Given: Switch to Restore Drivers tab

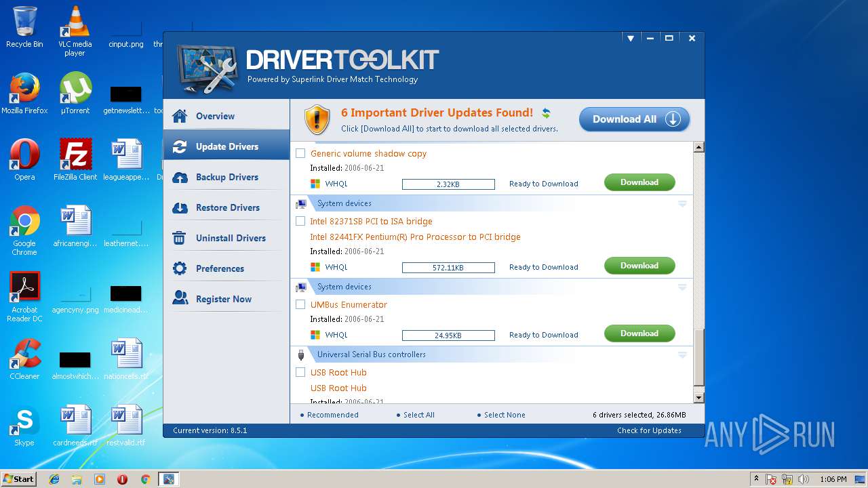Looking at the screenshot, I should pos(226,207).
